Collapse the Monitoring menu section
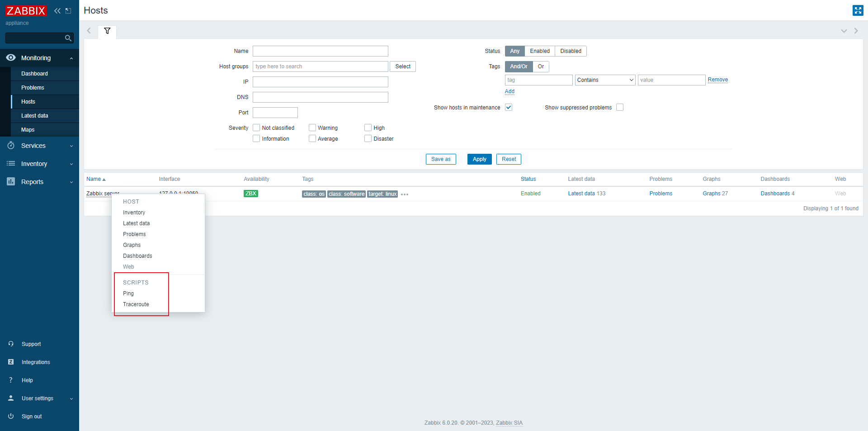The image size is (868, 431). (x=71, y=58)
